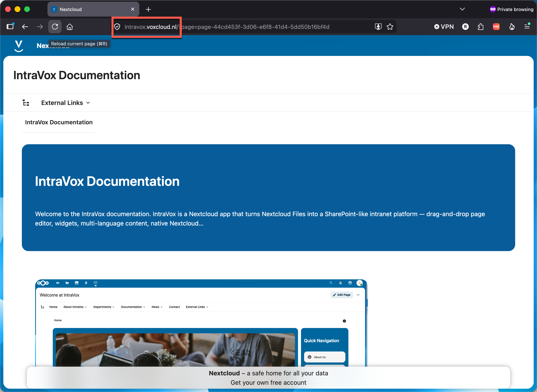The width and height of the screenshot is (537, 392).
Task: Open the VPN extension button
Action: (444, 27)
